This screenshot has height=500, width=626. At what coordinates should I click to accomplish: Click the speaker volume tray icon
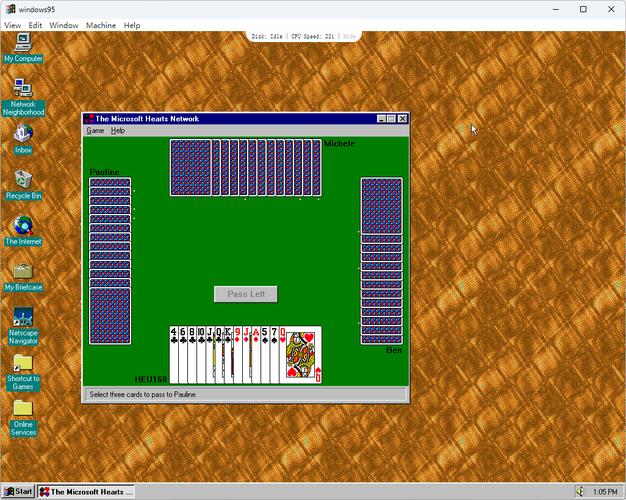pos(581,492)
